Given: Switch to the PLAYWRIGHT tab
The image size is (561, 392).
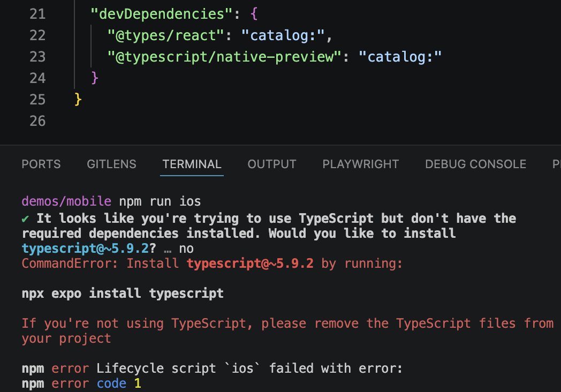Looking at the screenshot, I should coord(361,164).
